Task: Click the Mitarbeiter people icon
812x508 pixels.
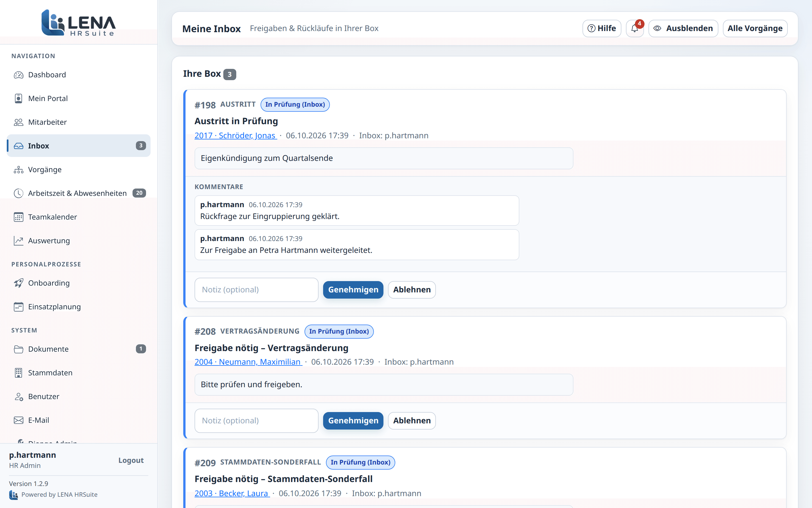Action: pyautogui.click(x=18, y=122)
